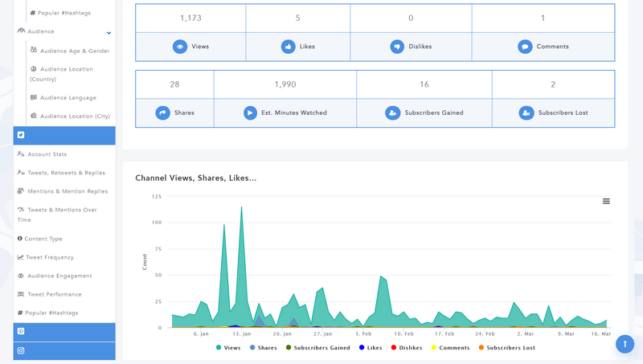The height and width of the screenshot is (364, 643).
Task: Click the Audience Language icon
Action: tap(34, 97)
